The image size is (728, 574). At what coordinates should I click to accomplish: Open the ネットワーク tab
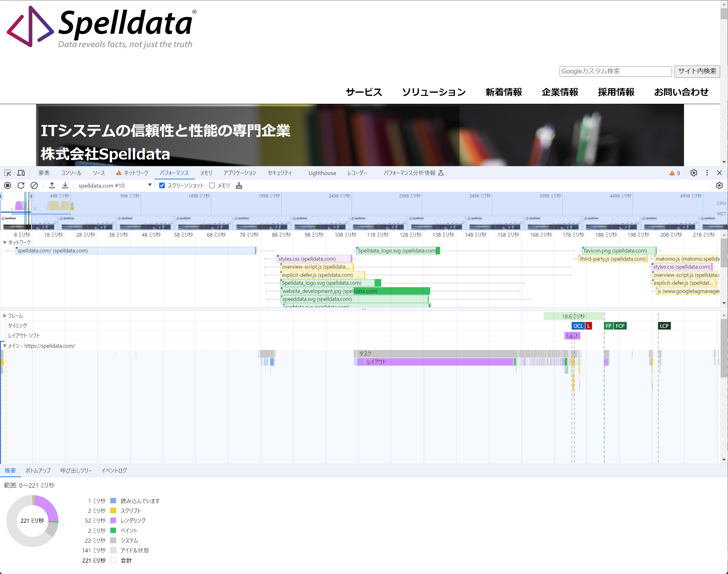[132, 173]
